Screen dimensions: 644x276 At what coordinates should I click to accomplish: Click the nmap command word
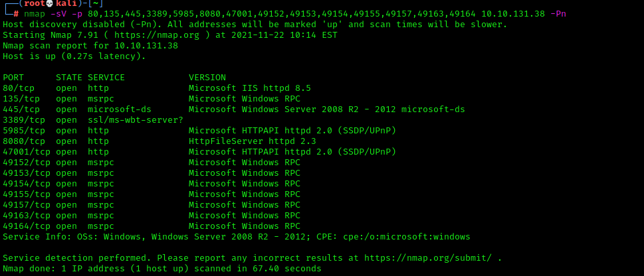coord(35,14)
